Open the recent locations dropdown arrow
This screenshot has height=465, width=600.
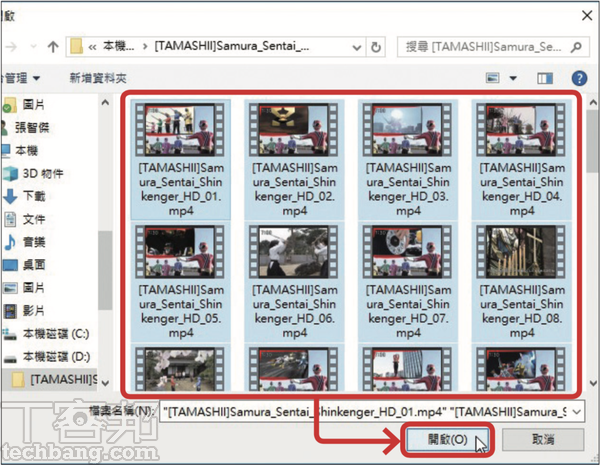34,47
